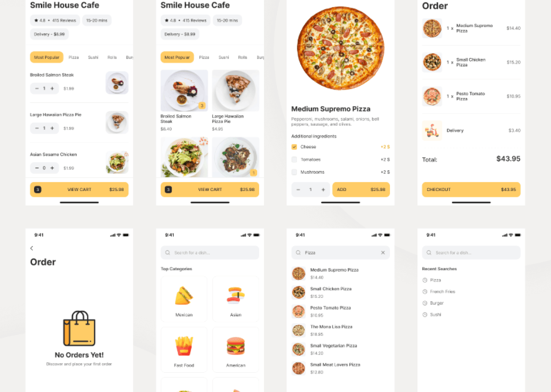The width and height of the screenshot is (551, 392).
Task: Click magnifier icon in Pizza search bar
Action: click(298, 253)
